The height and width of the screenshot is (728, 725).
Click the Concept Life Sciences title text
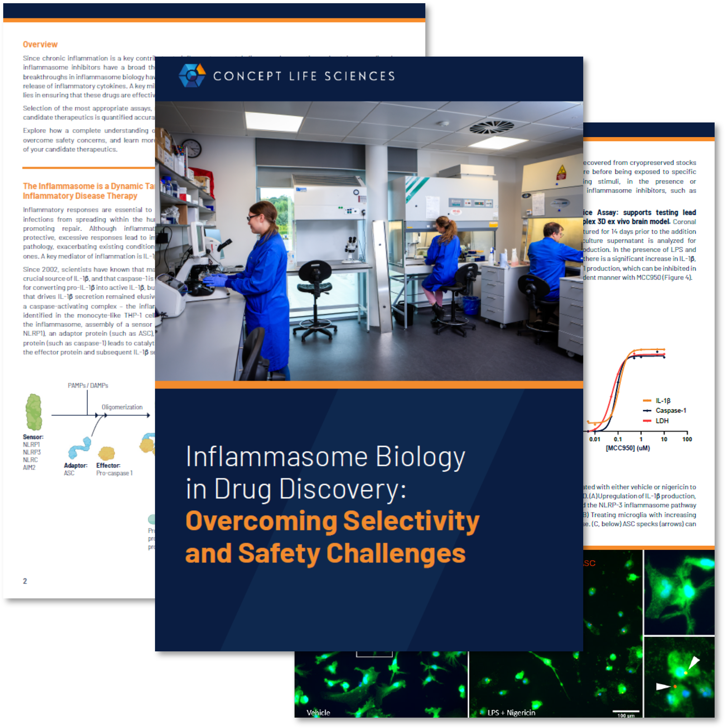pos(304,77)
